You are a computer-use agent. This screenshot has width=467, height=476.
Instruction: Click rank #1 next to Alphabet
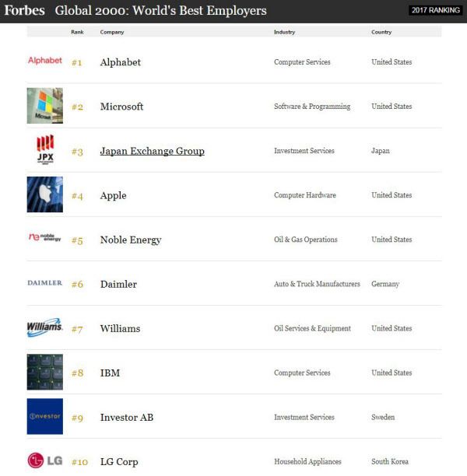click(x=76, y=63)
